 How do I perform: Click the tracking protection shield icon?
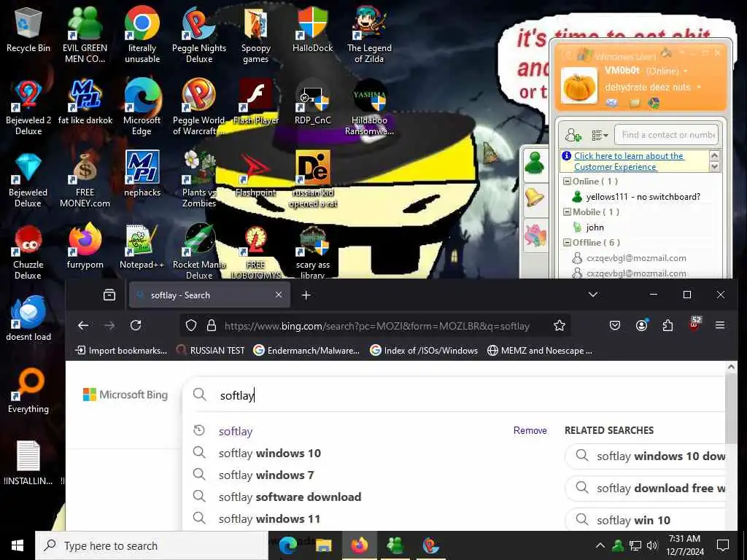coord(191,325)
